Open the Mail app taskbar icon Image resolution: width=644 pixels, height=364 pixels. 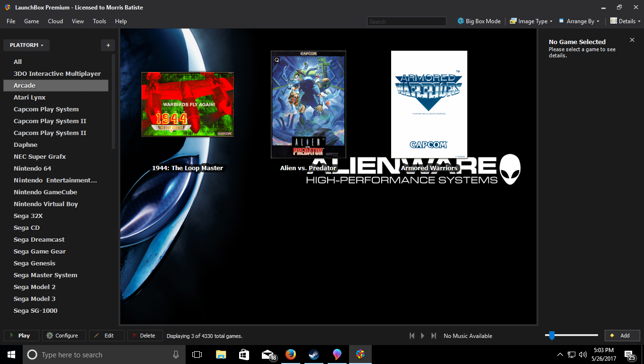tap(268, 355)
